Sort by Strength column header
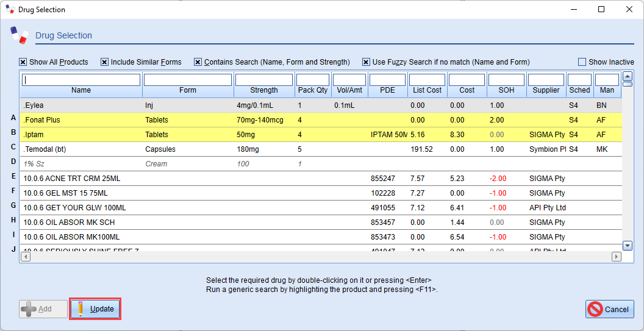Screen dimensions: 644x331 coord(264,90)
